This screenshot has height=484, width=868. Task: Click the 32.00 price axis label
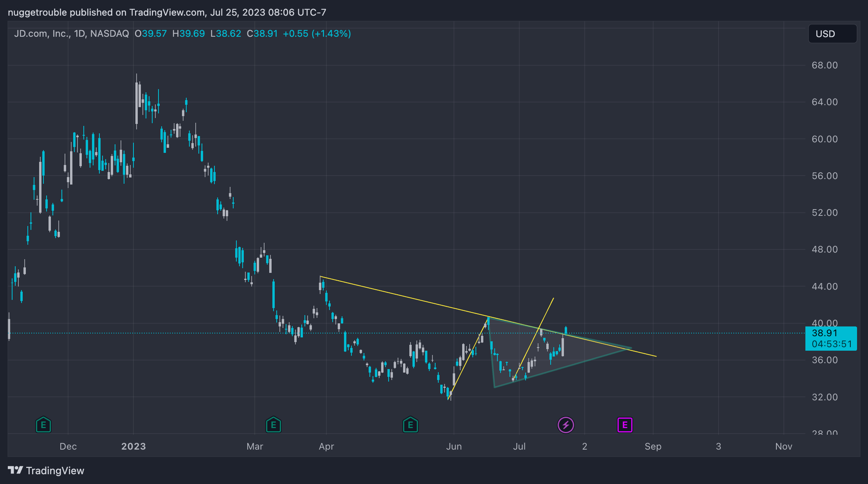click(x=825, y=397)
